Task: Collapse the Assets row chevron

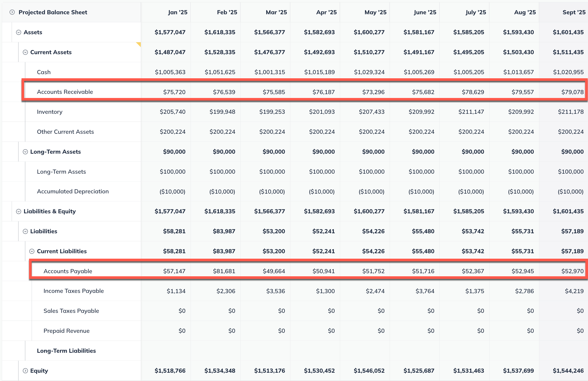Action: pyautogui.click(x=19, y=32)
